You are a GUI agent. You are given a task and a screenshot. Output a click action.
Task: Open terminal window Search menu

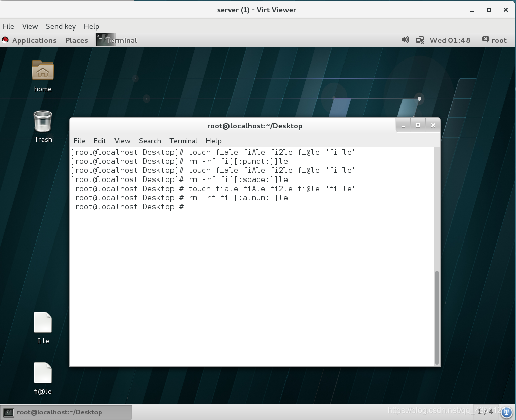[150, 141]
